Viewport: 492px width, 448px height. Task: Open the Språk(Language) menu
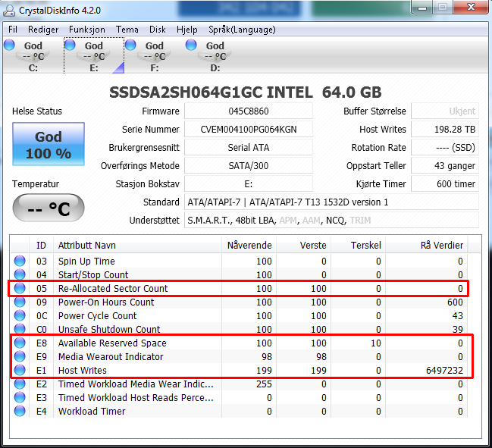point(242,30)
